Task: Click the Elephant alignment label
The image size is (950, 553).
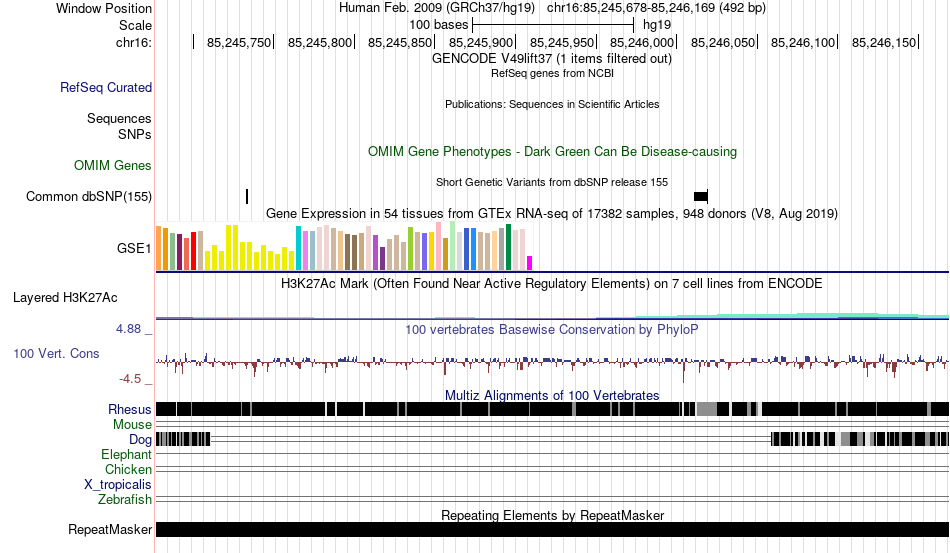Action: coord(126,455)
